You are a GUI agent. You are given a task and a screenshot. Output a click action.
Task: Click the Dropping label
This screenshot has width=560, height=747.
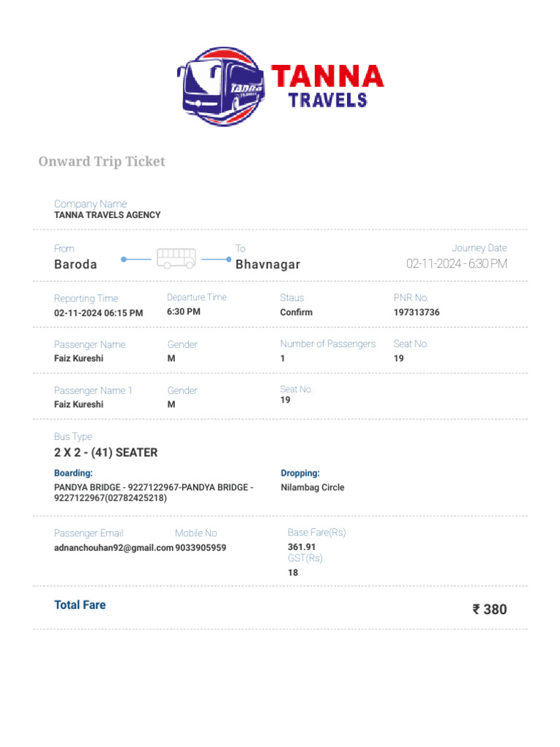point(300,473)
